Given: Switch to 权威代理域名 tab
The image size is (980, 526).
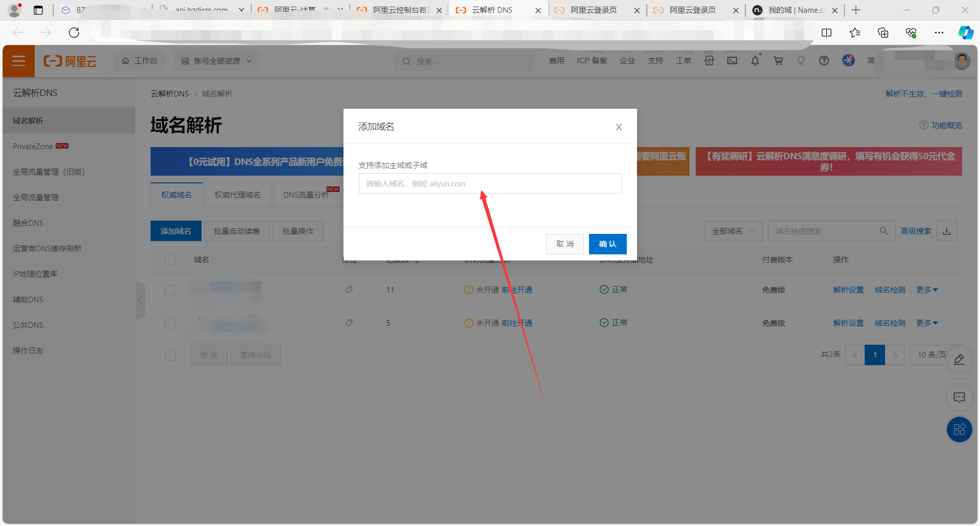Looking at the screenshot, I should (x=237, y=195).
